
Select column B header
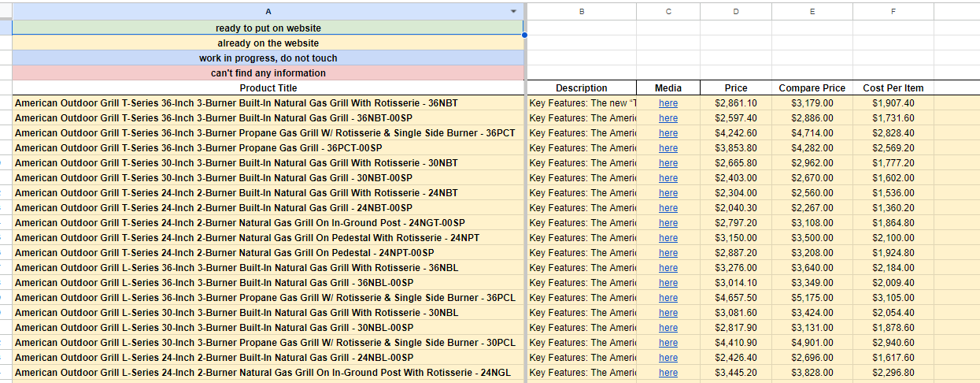(581, 11)
